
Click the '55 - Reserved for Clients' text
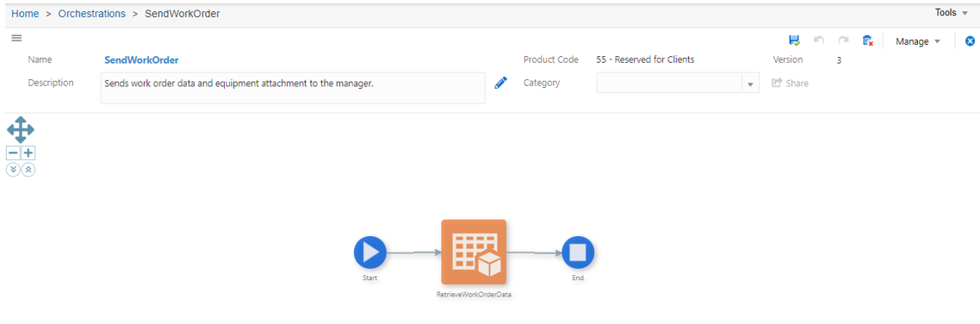pos(646,60)
